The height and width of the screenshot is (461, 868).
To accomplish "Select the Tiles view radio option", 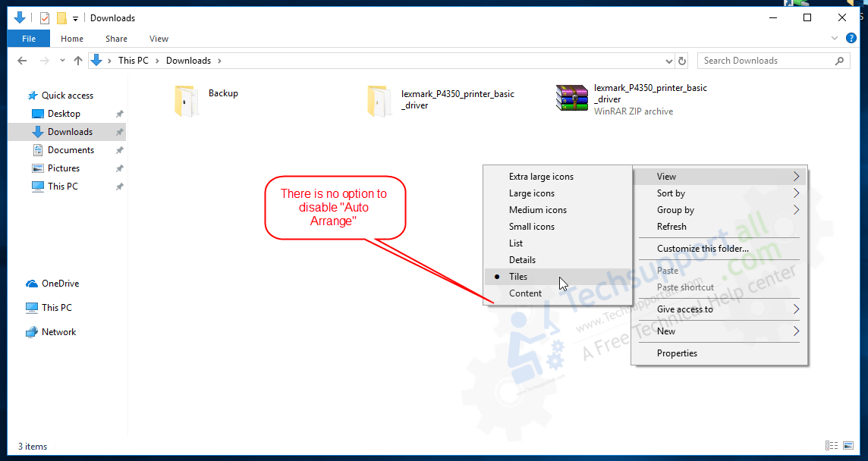I will tap(519, 277).
